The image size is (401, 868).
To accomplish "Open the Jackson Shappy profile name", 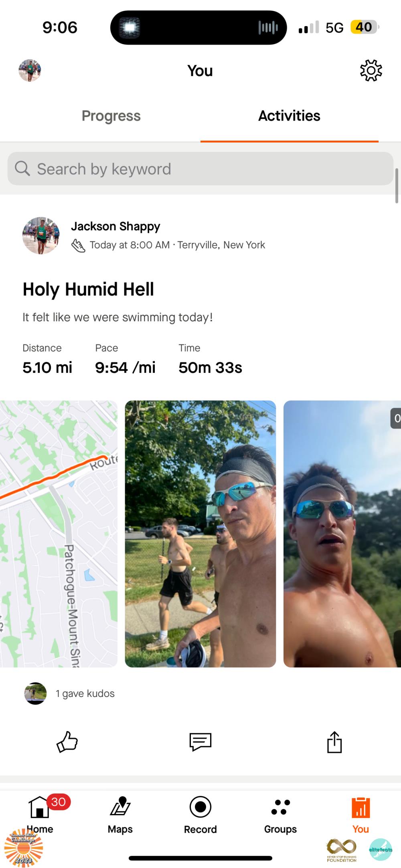I will coord(115,226).
